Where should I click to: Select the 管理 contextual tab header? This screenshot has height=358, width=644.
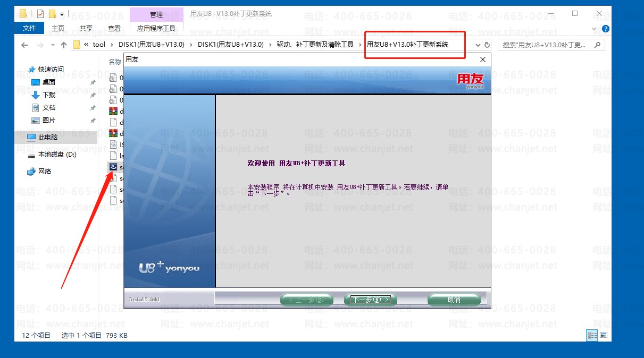click(156, 14)
